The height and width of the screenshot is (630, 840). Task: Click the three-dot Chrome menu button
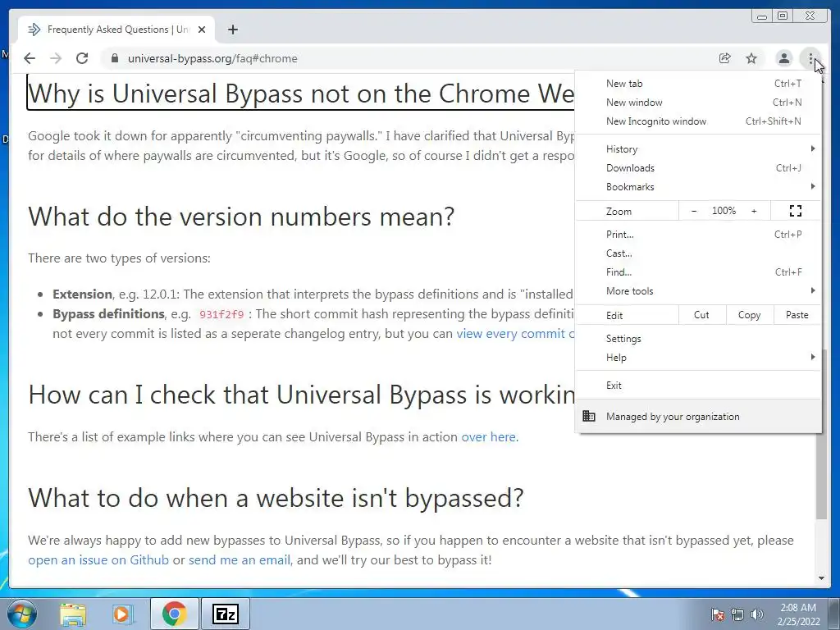810,58
